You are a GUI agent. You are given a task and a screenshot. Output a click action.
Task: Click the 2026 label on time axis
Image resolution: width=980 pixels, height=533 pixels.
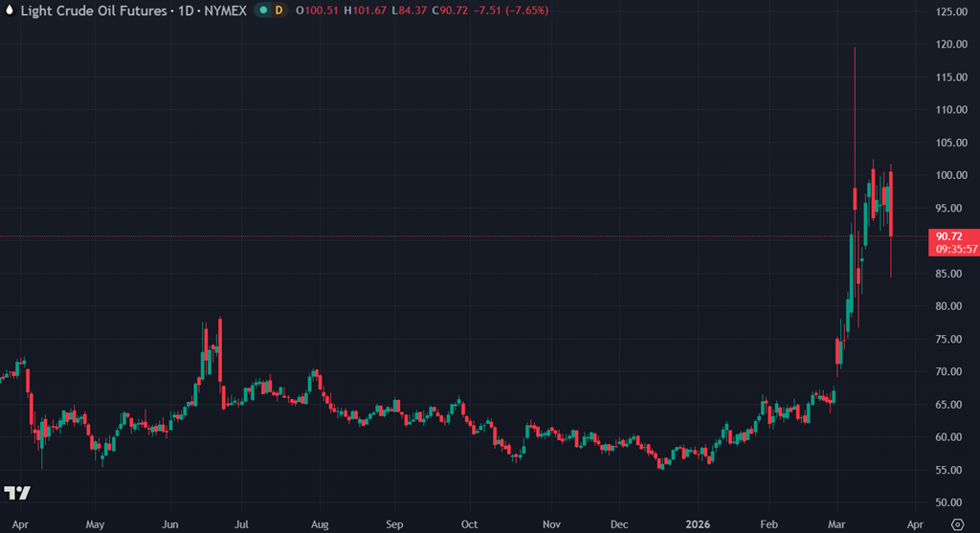[699, 524]
